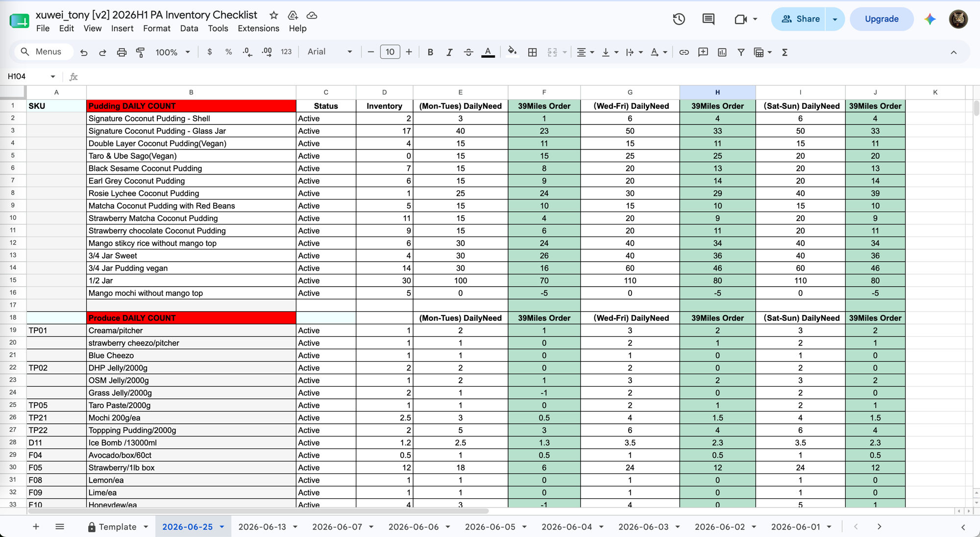Screen dimensions: 980x537
Task: Toggle strikethrough formatting
Action: [468, 52]
